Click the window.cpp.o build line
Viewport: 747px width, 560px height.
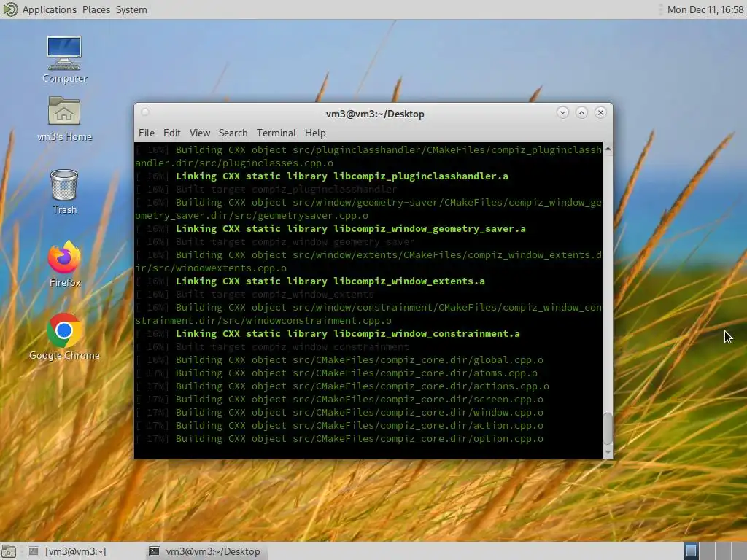pyautogui.click(x=339, y=413)
